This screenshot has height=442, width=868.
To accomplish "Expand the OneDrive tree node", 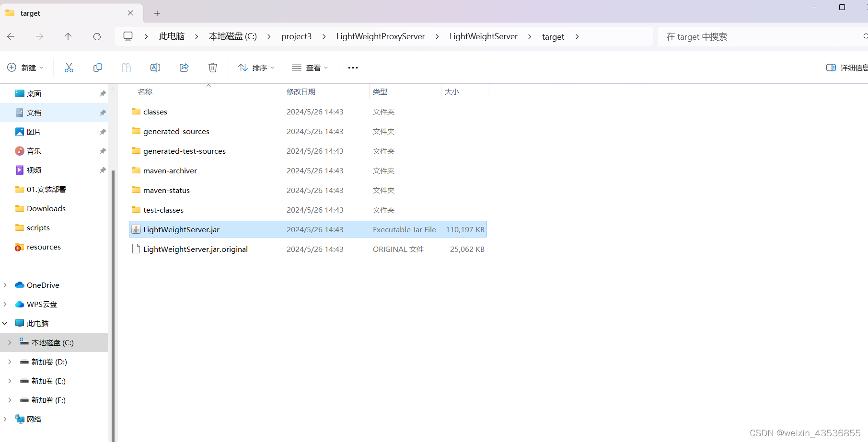I will [x=5, y=285].
